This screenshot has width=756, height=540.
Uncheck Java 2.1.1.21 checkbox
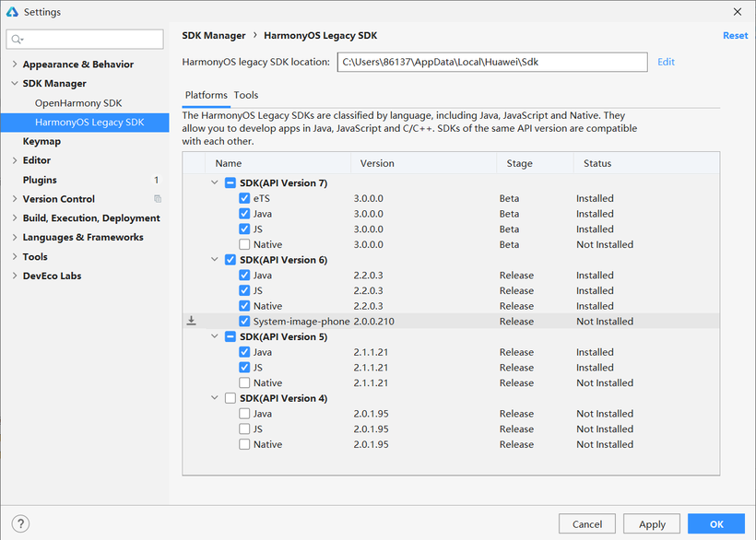click(244, 352)
